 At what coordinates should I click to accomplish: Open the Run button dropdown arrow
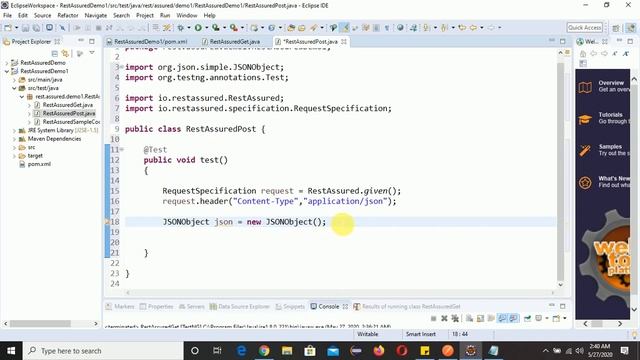[x=206, y=28]
